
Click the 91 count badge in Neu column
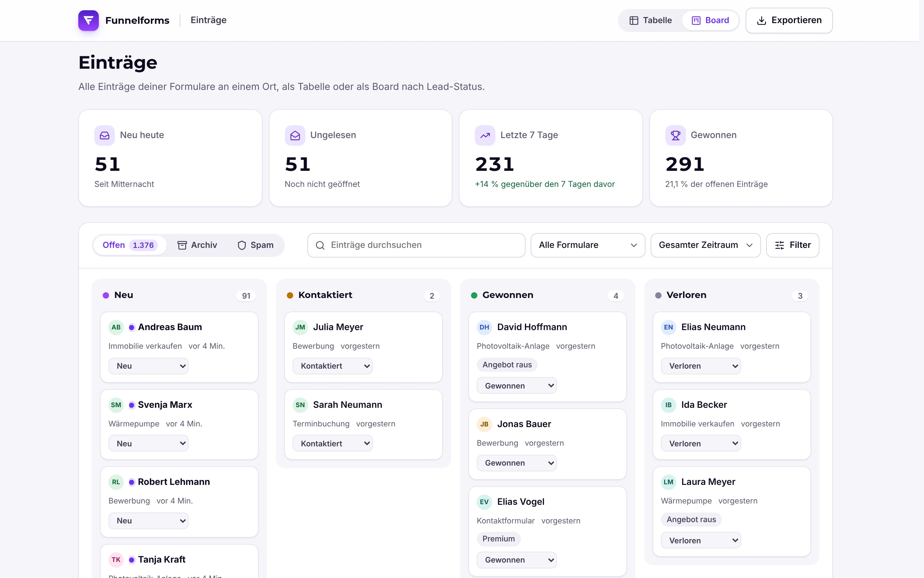tap(246, 296)
